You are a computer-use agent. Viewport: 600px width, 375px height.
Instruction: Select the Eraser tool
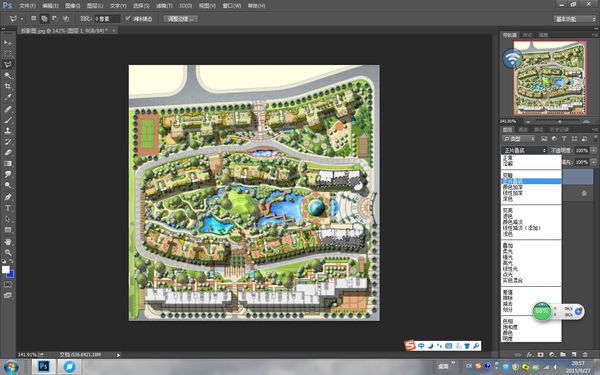tap(8, 152)
